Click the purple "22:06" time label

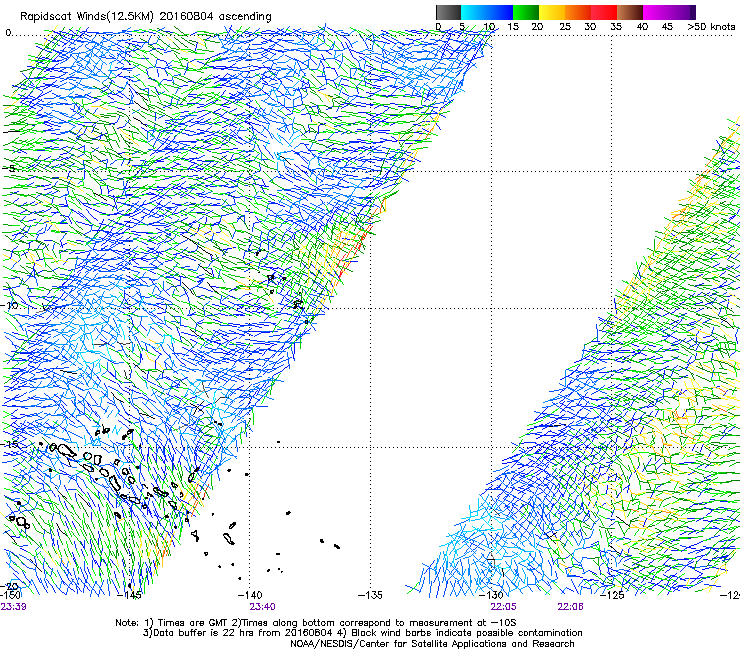[x=571, y=607]
